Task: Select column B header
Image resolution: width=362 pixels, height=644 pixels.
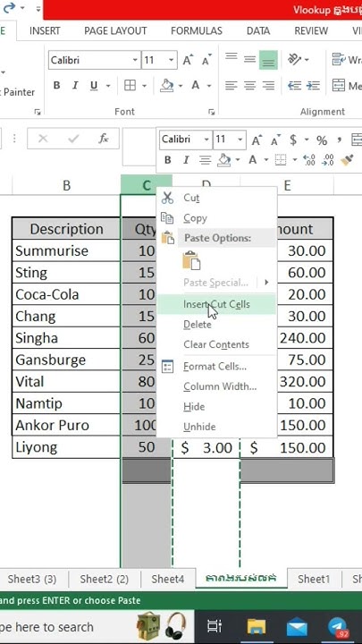Action: coord(66,185)
